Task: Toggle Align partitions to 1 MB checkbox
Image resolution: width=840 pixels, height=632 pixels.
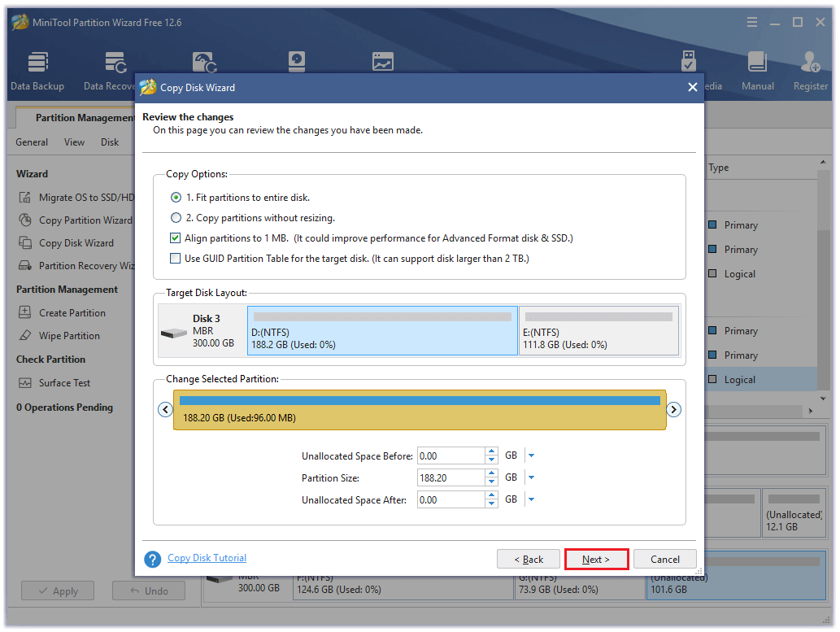Action: (175, 238)
